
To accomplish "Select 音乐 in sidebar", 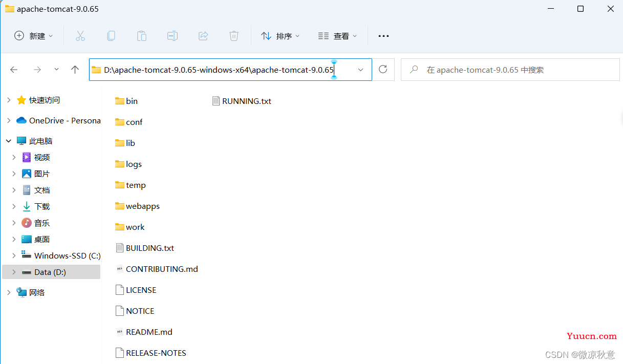I will 42,223.
